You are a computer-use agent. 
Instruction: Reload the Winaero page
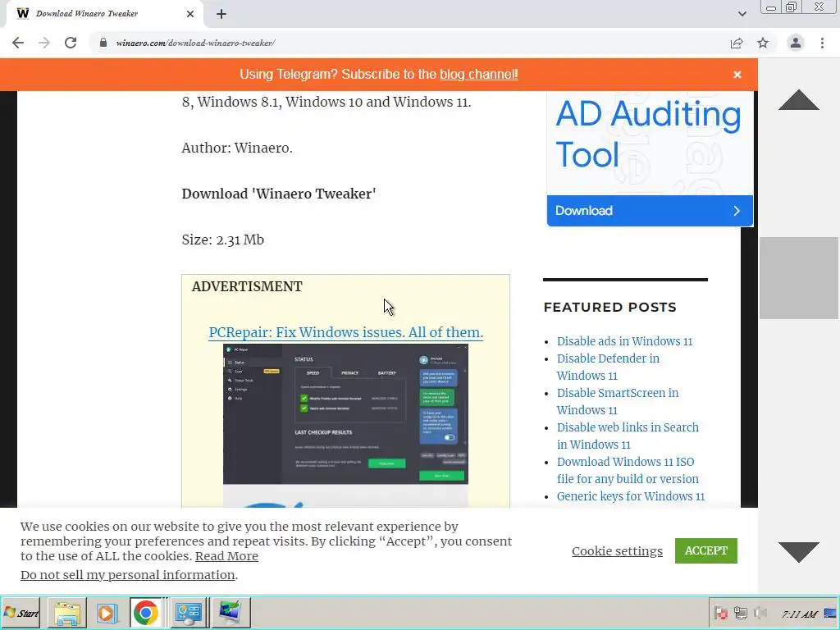(71, 43)
